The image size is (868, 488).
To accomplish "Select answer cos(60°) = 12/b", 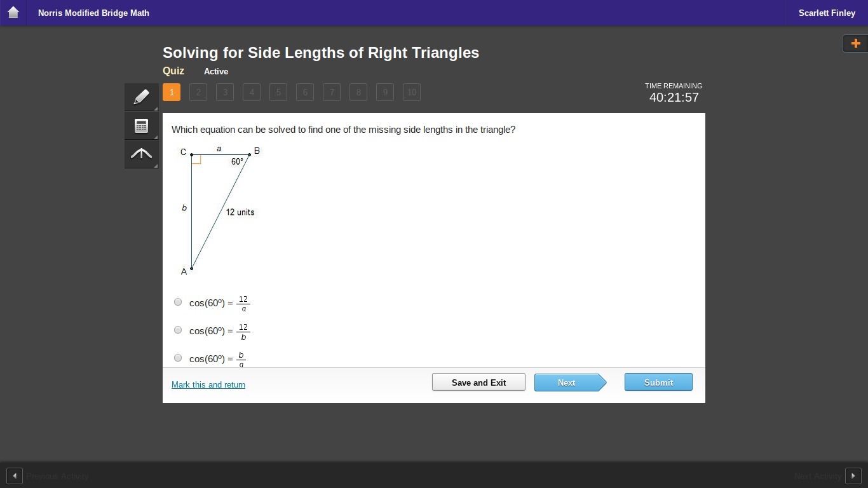I will coord(178,330).
